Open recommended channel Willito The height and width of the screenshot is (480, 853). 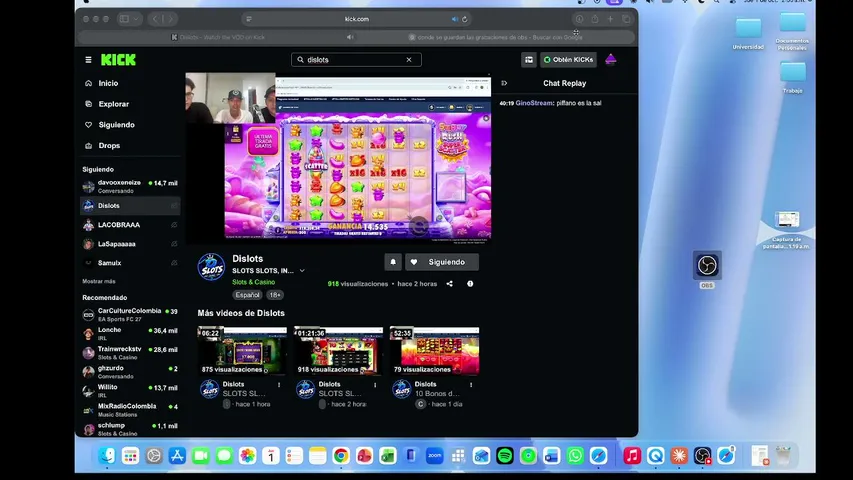(x=131, y=391)
